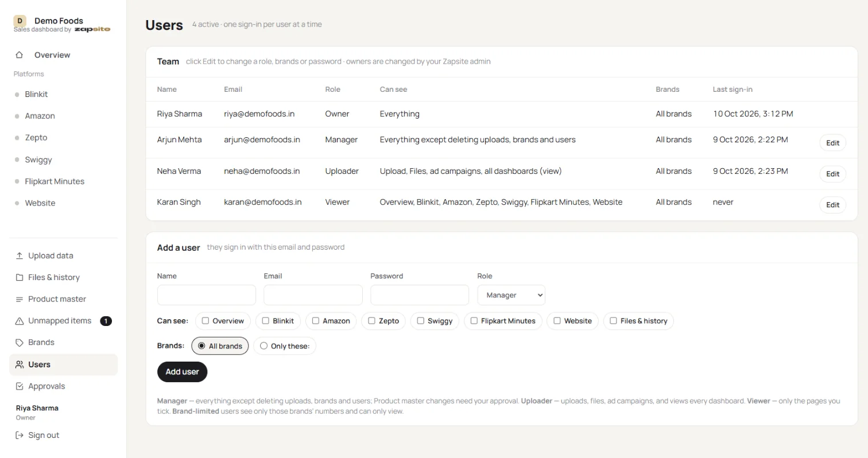Image resolution: width=868 pixels, height=458 pixels.
Task: Select the Only these radio button
Action: pyautogui.click(x=263, y=346)
